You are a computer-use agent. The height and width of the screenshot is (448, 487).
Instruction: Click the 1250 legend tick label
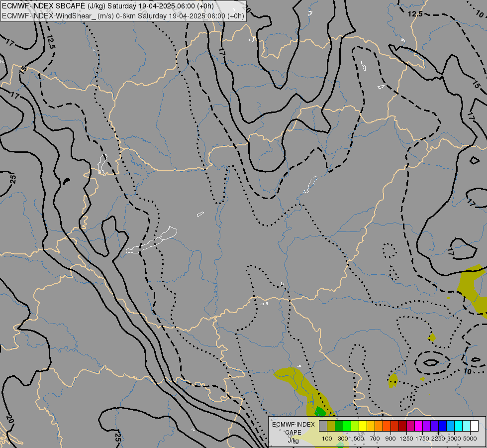(x=406, y=439)
